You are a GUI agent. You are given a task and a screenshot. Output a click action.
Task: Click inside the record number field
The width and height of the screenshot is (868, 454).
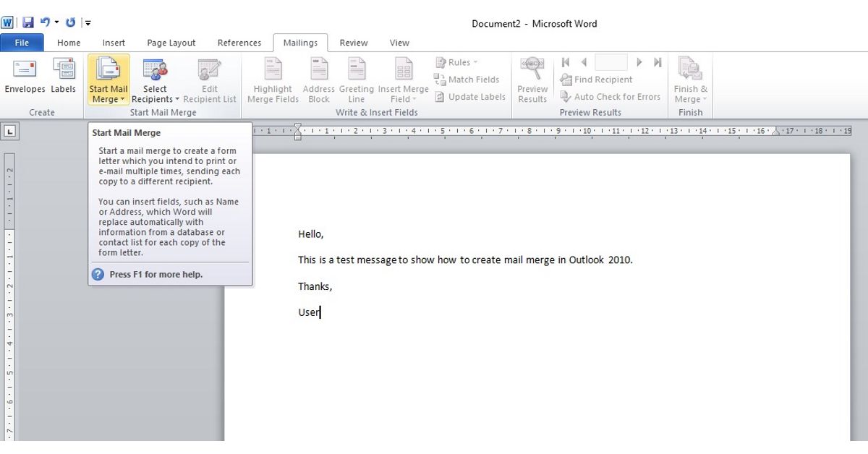pyautogui.click(x=610, y=62)
